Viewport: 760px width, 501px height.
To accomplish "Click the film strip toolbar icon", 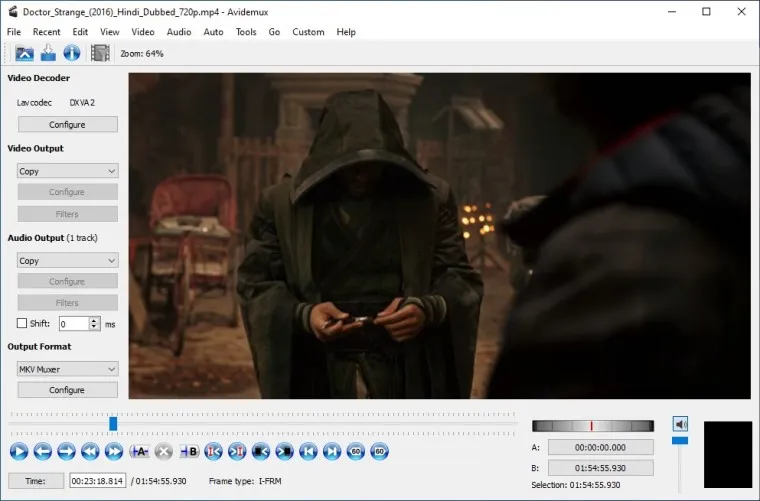I will tap(100, 53).
